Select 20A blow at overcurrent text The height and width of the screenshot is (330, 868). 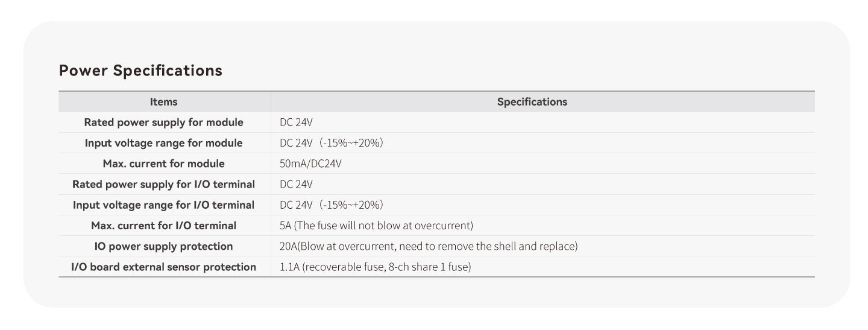click(429, 246)
